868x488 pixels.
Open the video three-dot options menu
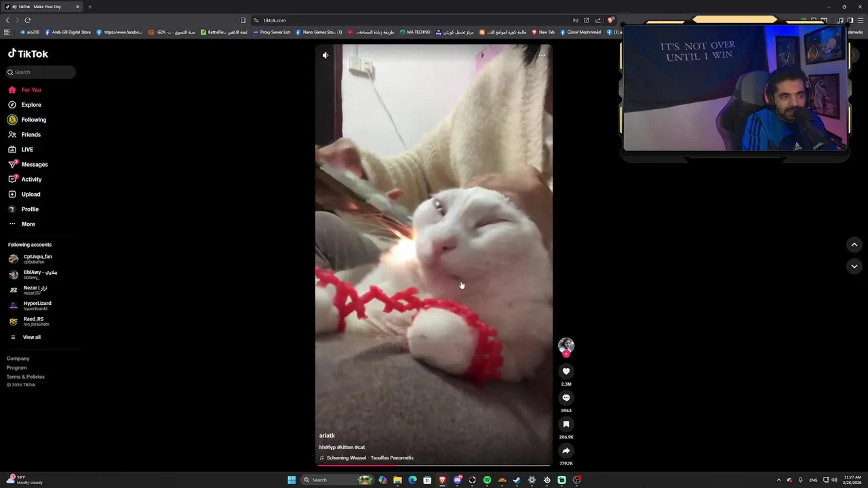[542, 55]
